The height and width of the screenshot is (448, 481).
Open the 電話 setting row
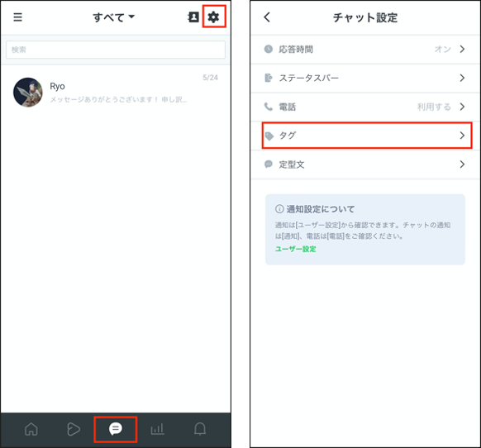click(x=365, y=107)
